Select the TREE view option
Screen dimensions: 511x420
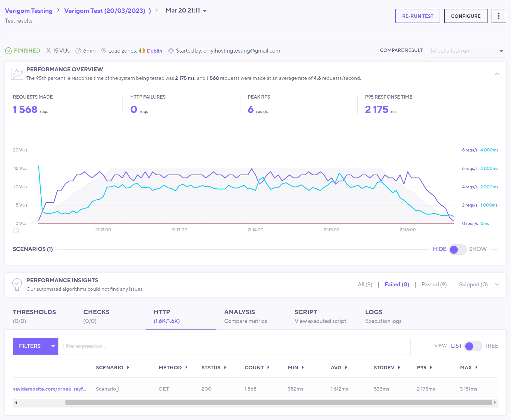coord(491,346)
